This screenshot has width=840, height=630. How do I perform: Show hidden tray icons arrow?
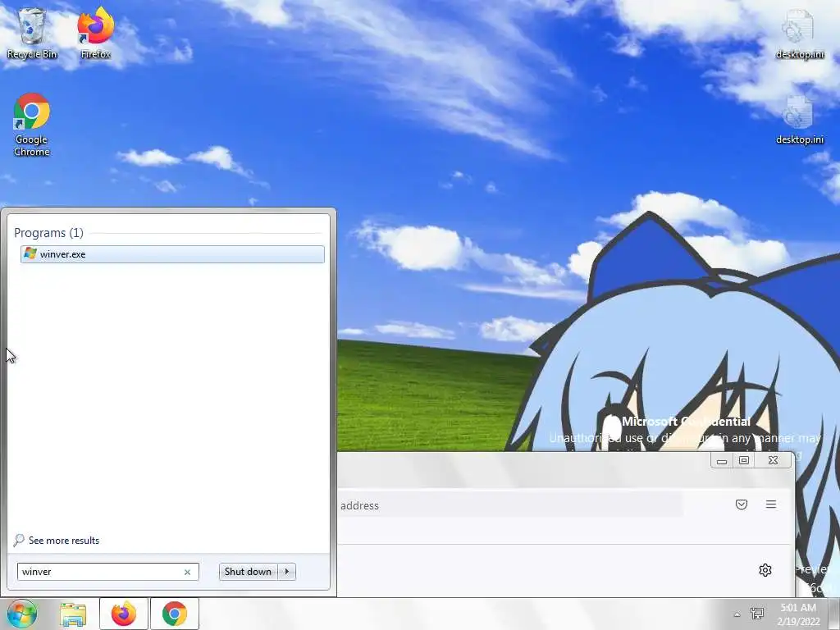[x=737, y=614]
